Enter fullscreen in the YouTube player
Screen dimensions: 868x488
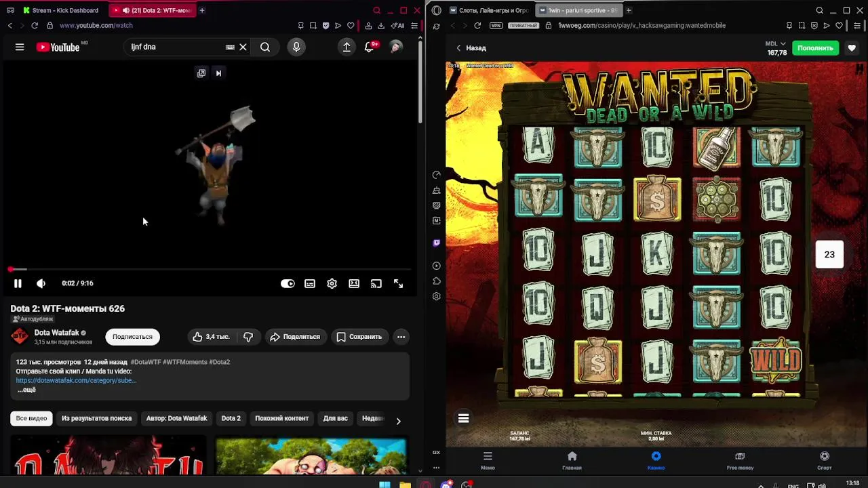click(x=399, y=283)
